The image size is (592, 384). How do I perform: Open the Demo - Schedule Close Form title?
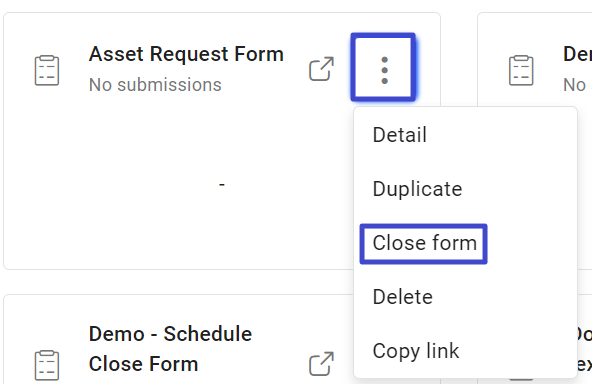coord(170,349)
